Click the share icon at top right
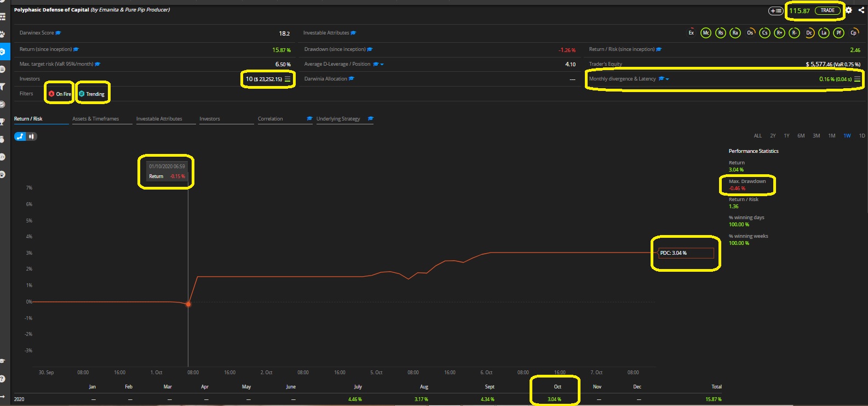This screenshot has height=406, width=868. pyautogui.click(x=861, y=10)
